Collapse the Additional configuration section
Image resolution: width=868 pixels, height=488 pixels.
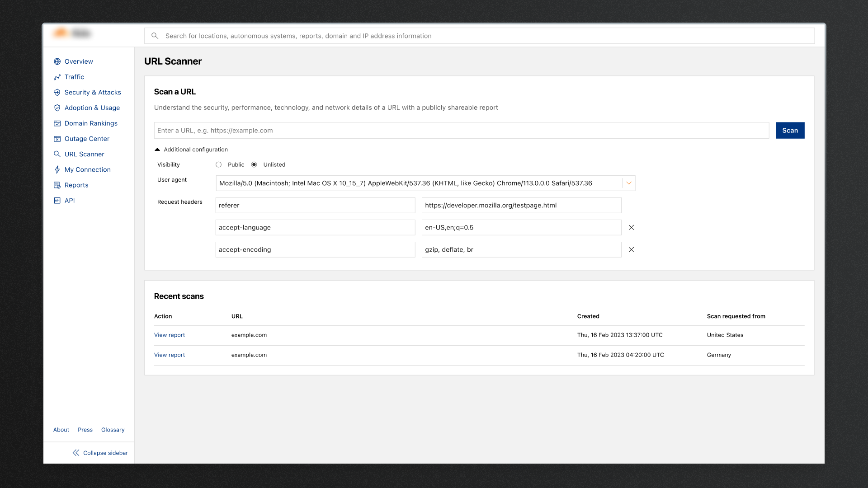157,150
